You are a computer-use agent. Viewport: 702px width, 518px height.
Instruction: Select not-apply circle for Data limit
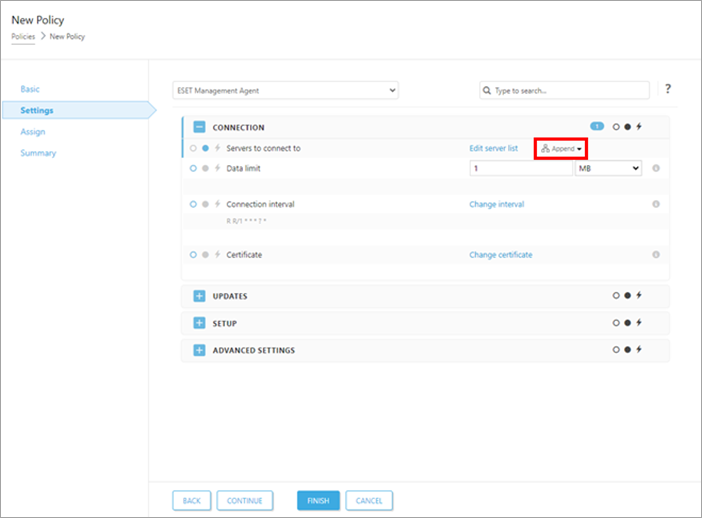coord(193,168)
